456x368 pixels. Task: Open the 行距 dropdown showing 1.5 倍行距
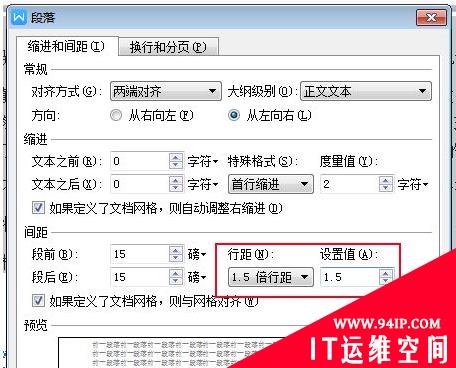271,277
